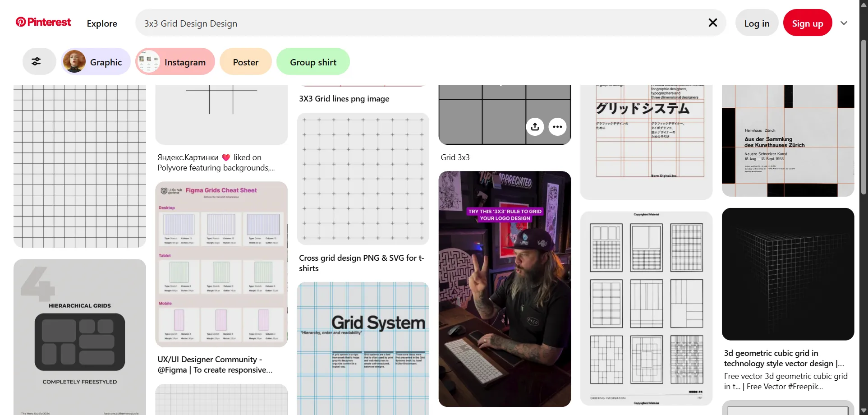Filter results by the Group shirt chip
Viewport: 868px width, 415px height.
(313, 61)
